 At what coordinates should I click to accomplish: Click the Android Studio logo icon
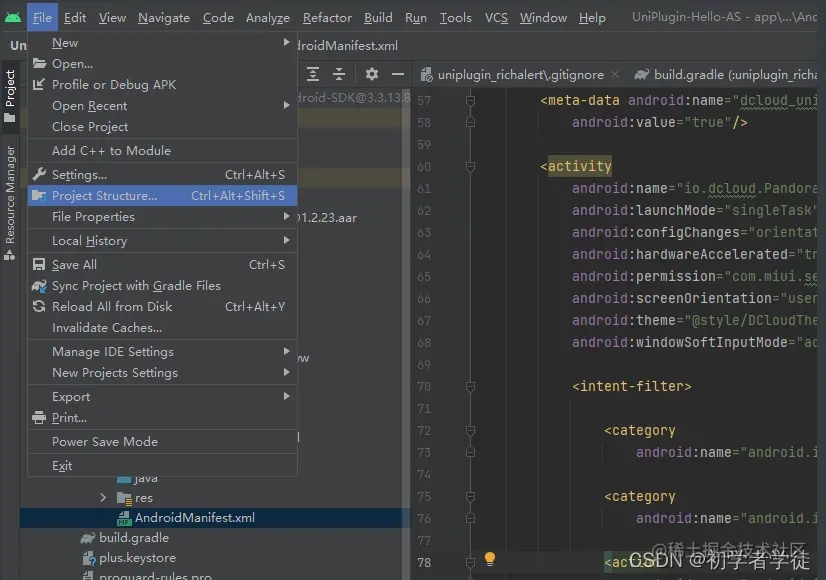(13, 17)
